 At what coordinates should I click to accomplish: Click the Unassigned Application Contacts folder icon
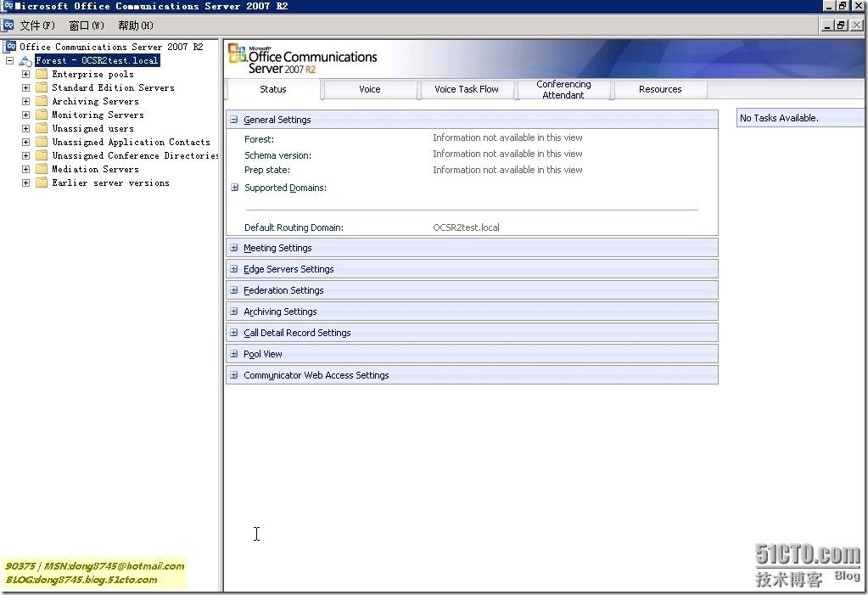click(x=42, y=142)
